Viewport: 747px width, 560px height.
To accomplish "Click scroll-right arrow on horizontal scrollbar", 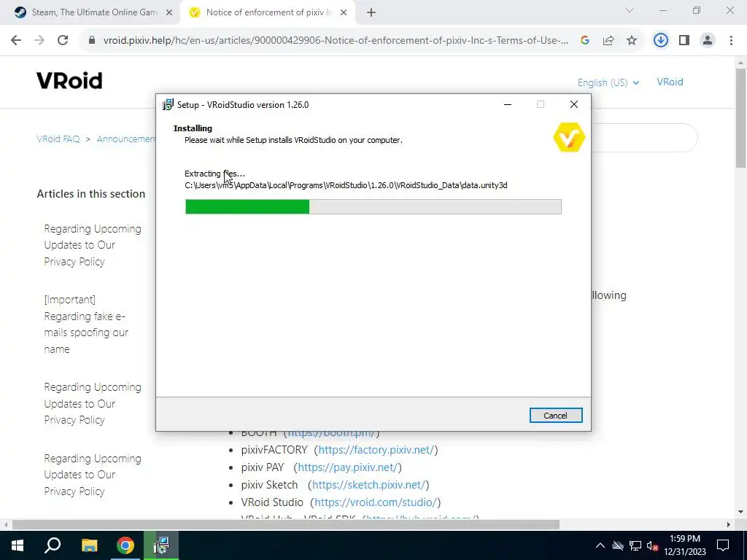I will [729, 524].
